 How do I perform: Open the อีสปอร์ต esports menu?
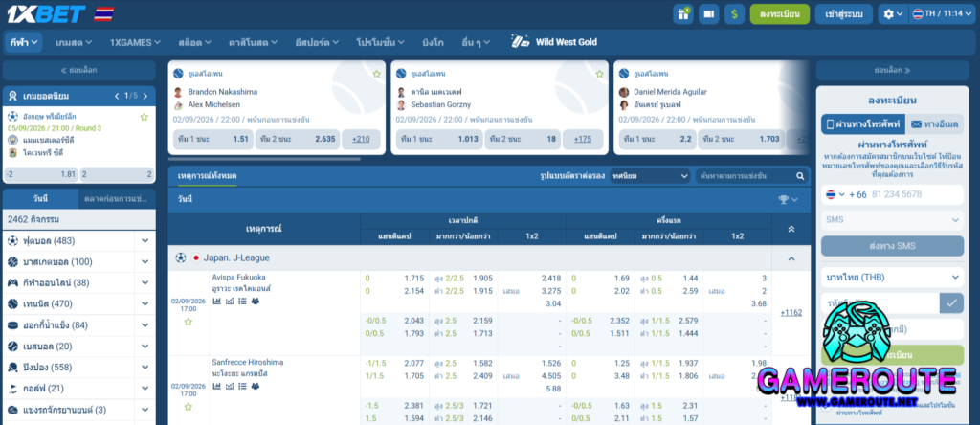click(317, 42)
